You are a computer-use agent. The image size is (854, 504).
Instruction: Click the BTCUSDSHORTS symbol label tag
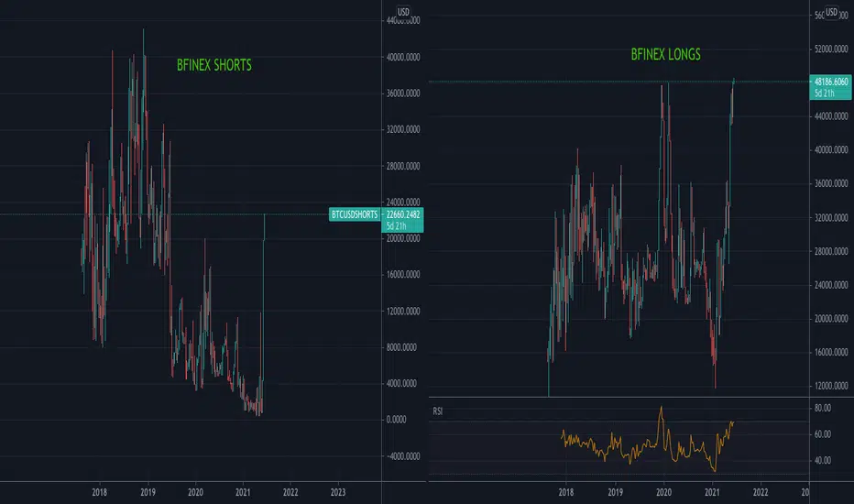tap(355, 214)
